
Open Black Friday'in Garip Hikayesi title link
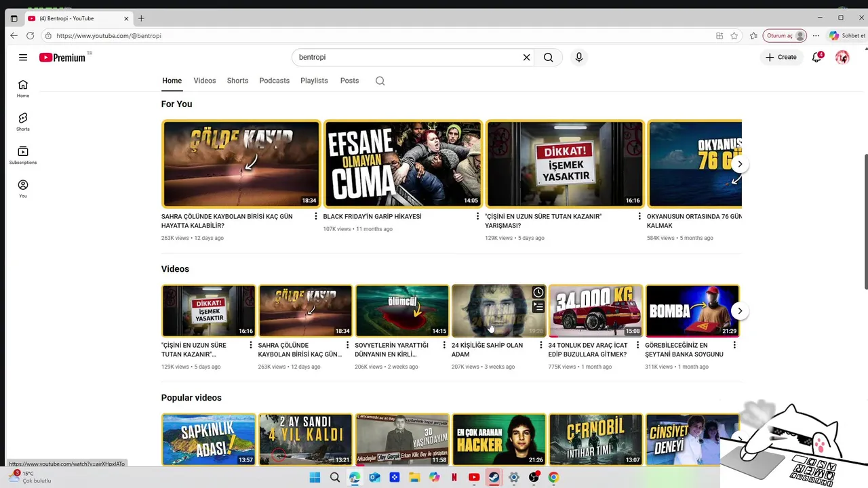[372, 216]
